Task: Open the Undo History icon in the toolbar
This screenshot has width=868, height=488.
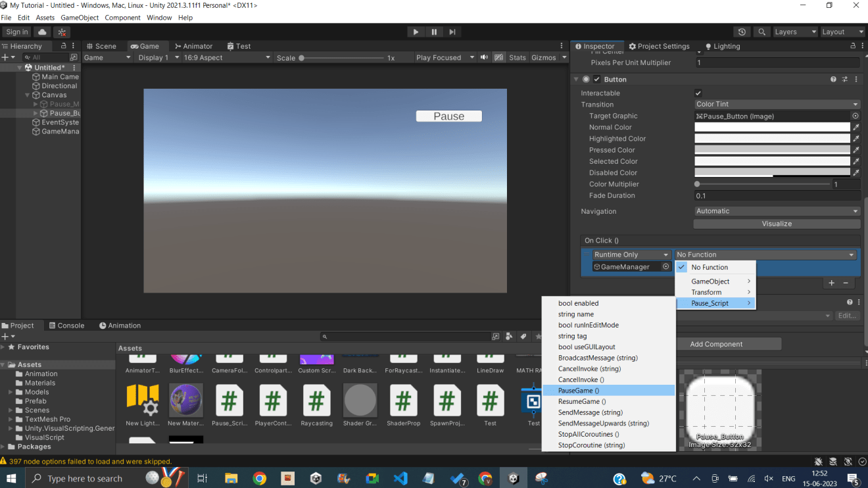Action: click(x=742, y=31)
